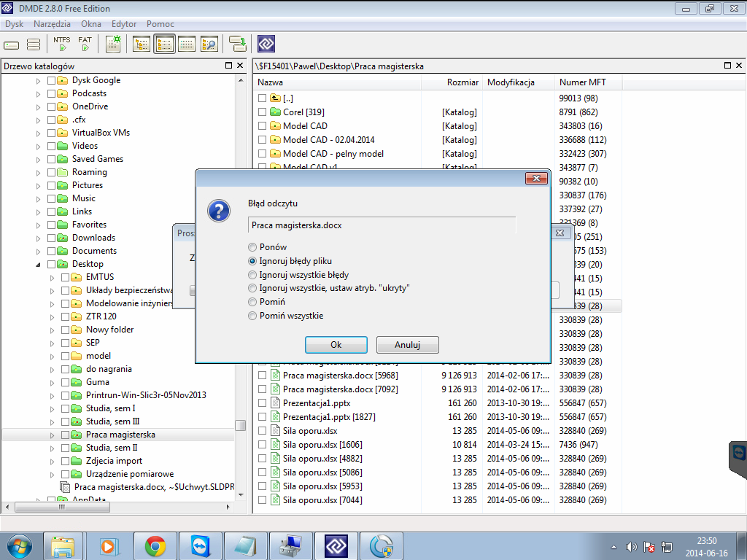747x560 pixels.
Task: Sort by the Rozmiar column header
Action: [x=452, y=82]
